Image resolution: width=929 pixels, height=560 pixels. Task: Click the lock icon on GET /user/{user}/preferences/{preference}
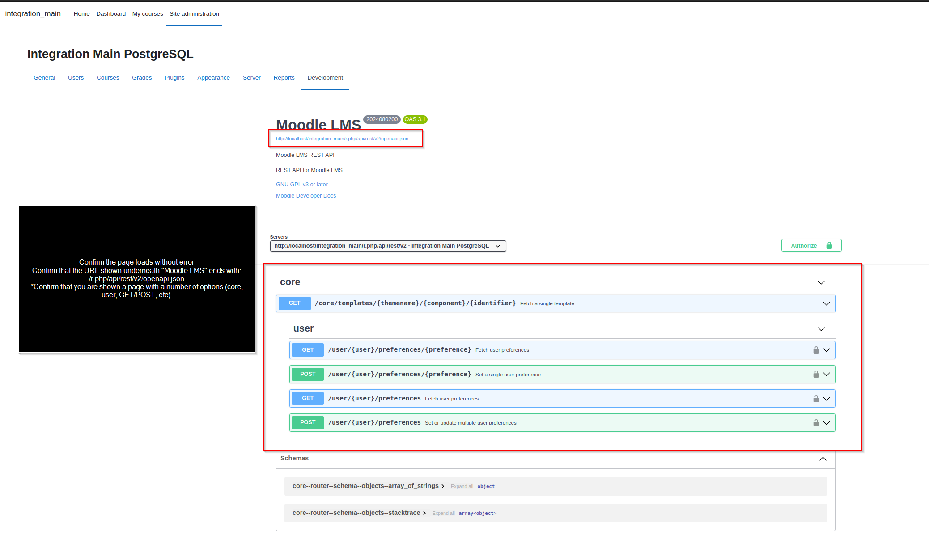point(816,350)
